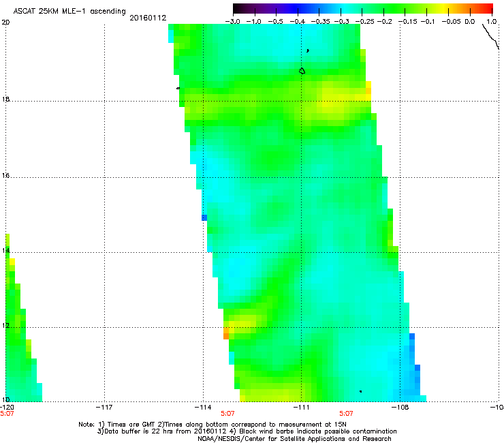
Task: Click the red 5:07 time under -114
Action: tap(227, 414)
